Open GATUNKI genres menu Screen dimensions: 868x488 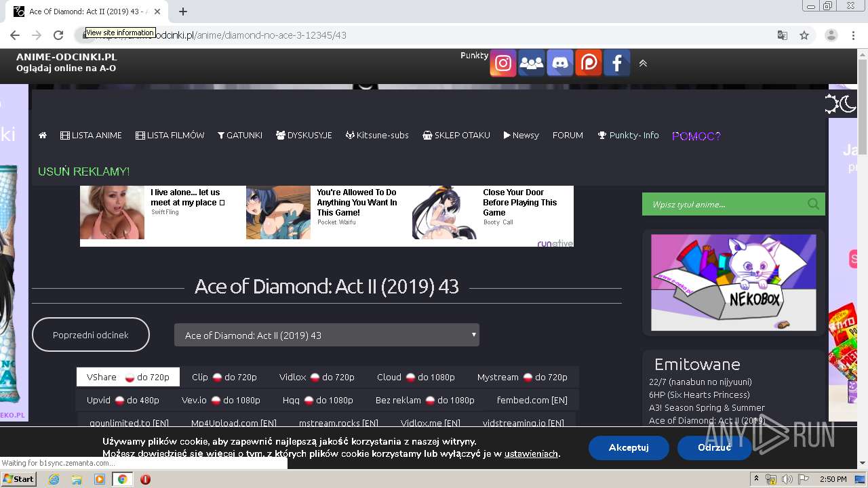[x=240, y=136]
